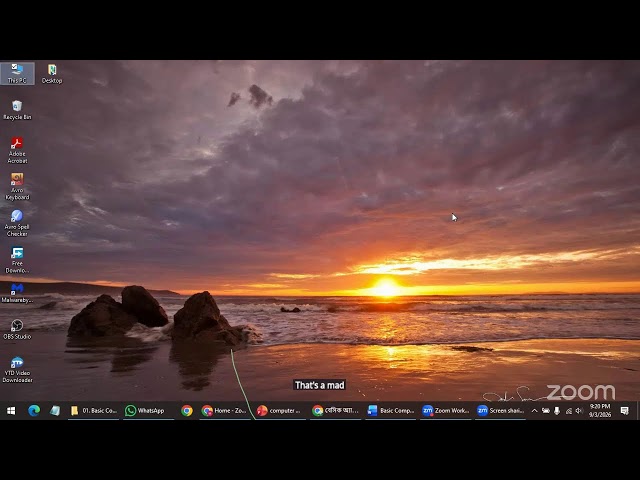Switch to the 'computer ...' taskbar window

pos(280,411)
